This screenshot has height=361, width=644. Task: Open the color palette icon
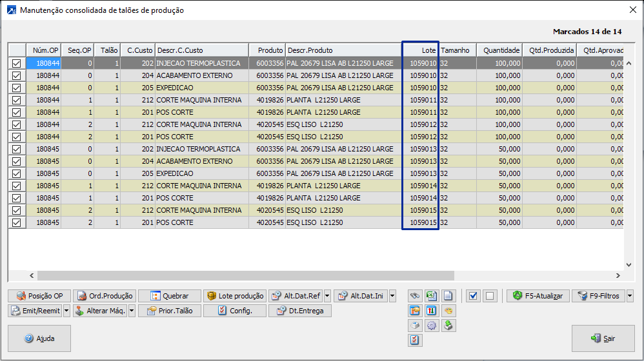[448, 311]
